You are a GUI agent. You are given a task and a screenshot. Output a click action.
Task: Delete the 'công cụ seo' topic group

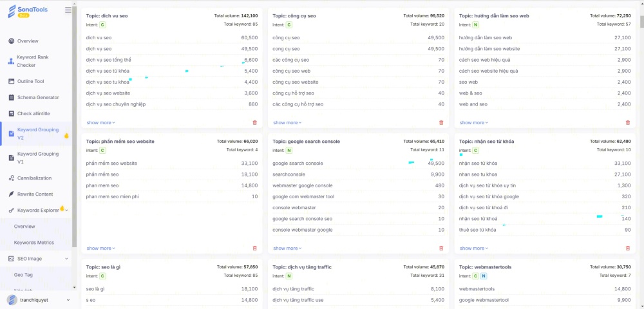pyautogui.click(x=441, y=122)
